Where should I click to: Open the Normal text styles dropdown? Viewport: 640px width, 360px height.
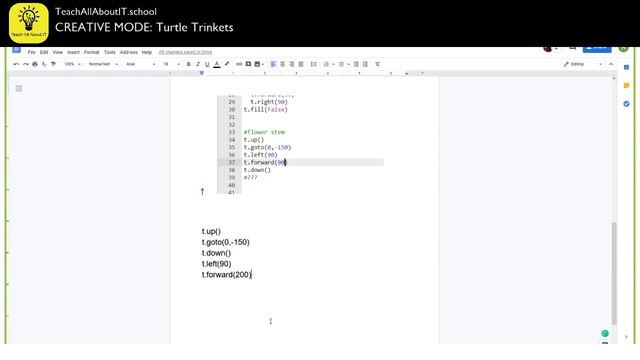[103, 64]
